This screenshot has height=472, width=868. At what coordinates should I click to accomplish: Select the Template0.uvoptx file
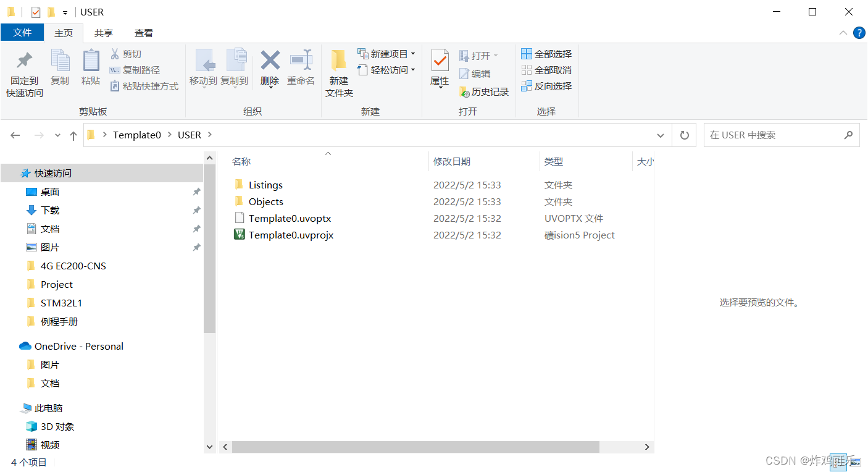click(x=290, y=218)
